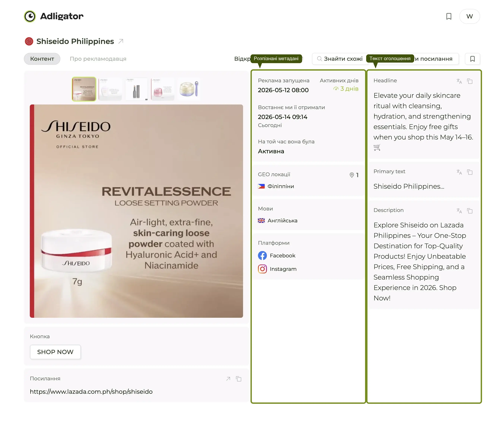Copy the Headline text
The image size is (504, 447).
coord(470,81)
